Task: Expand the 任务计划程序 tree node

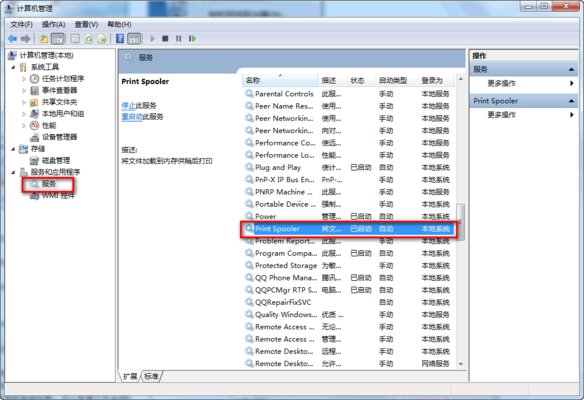Action: pyautogui.click(x=24, y=79)
